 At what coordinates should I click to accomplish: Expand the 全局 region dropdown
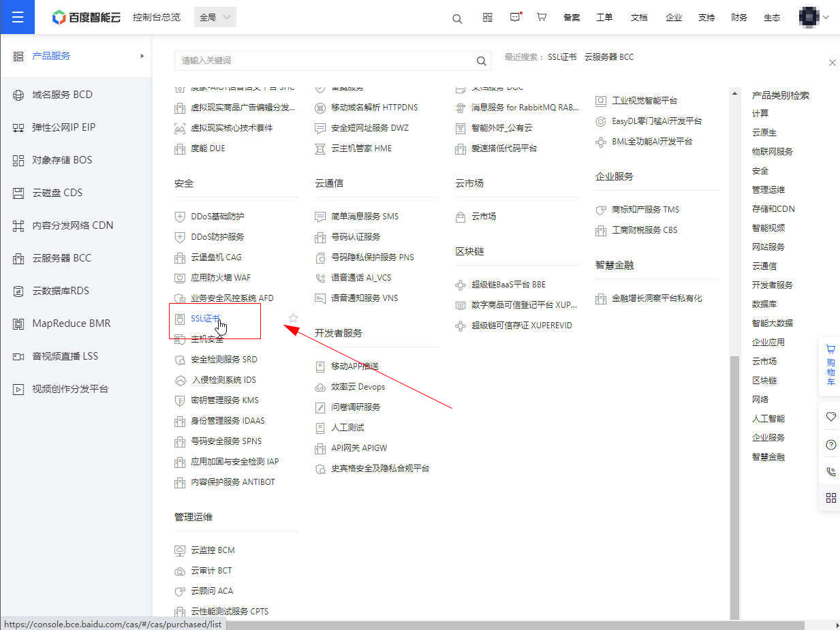(215, 18)
